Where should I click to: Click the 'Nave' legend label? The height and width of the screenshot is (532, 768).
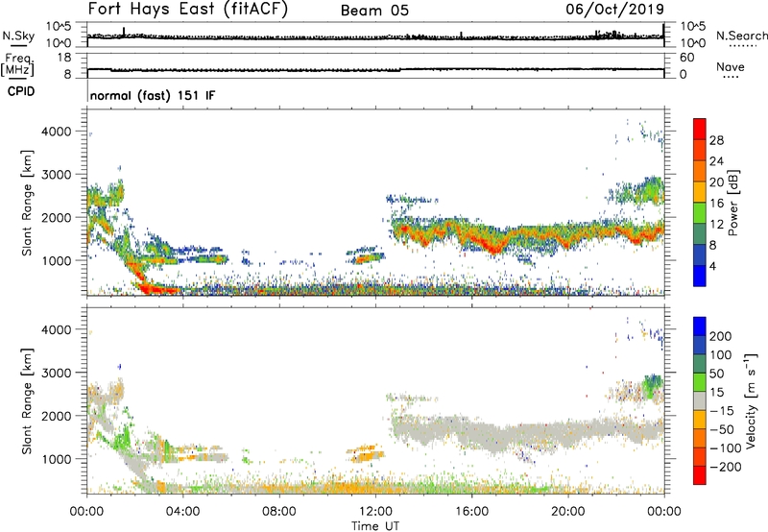731,67
